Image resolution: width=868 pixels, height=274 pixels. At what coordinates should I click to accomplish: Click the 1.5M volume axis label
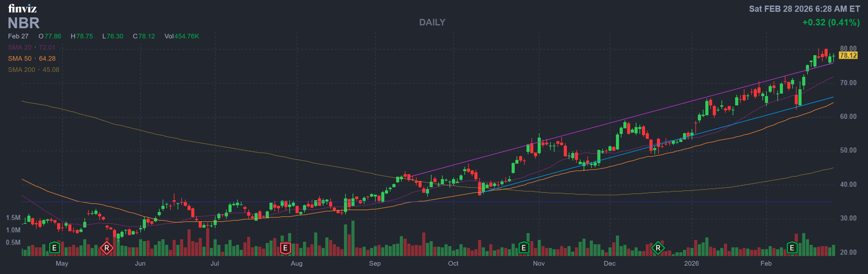[x=13, y=218]
